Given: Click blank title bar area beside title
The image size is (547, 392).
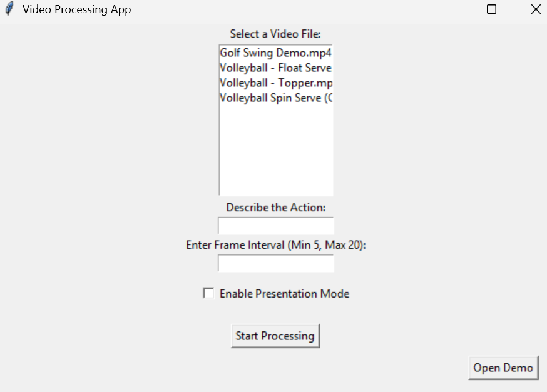Looking at the screenshot, I should 279,9.
